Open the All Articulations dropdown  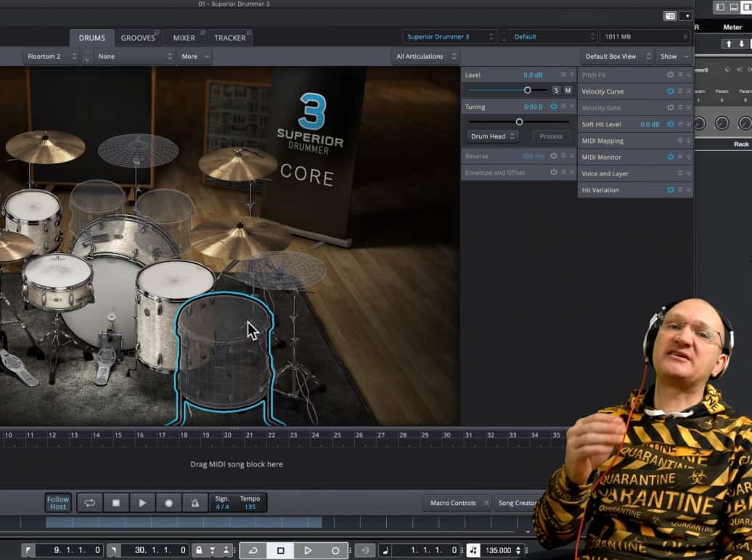[x=425, y=56]
